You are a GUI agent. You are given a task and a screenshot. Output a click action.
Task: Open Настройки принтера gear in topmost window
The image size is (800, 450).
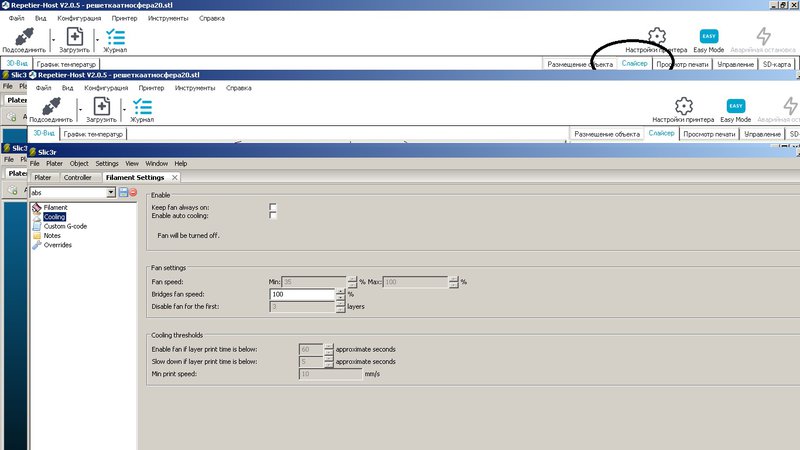657,37
